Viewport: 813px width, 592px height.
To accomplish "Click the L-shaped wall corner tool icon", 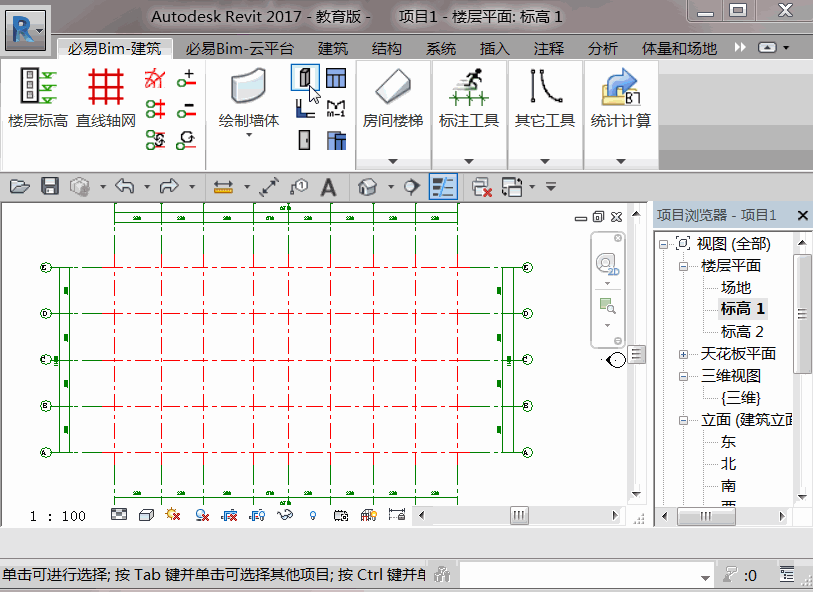I will 305,109.
